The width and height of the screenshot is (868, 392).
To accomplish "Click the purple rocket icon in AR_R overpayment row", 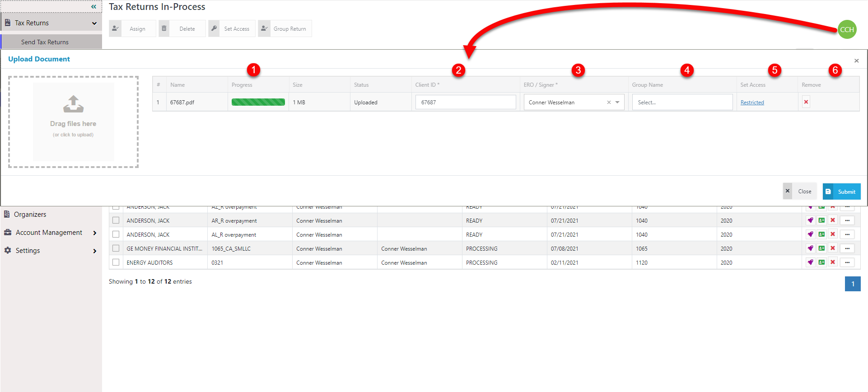I will pyautogui.click(x=811, y=220).
